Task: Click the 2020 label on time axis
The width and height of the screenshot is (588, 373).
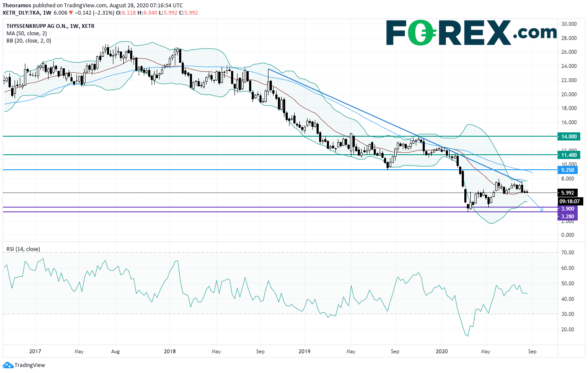Action: pyautogui.click(x=442, y=351)
